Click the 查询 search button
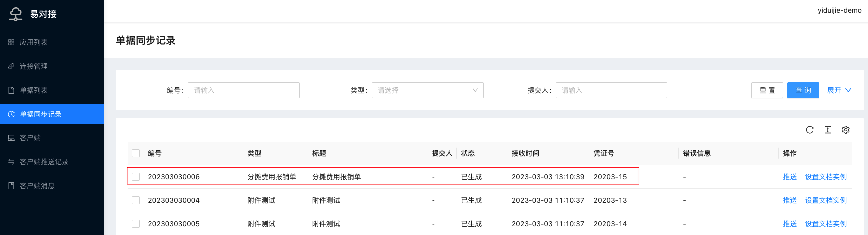 [803, 90]
